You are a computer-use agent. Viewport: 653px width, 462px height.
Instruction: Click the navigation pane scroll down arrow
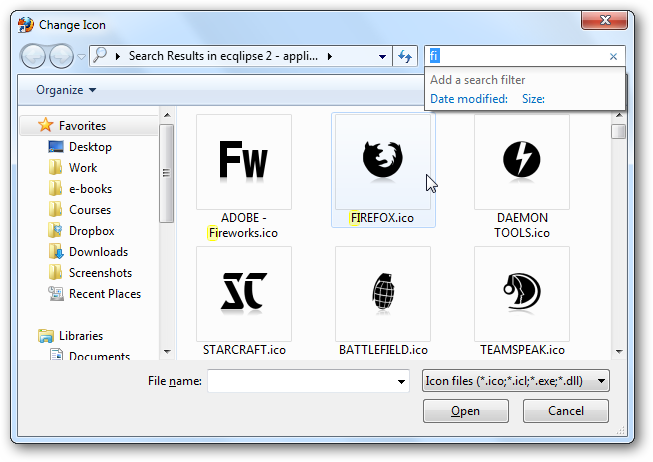point(167,352)
